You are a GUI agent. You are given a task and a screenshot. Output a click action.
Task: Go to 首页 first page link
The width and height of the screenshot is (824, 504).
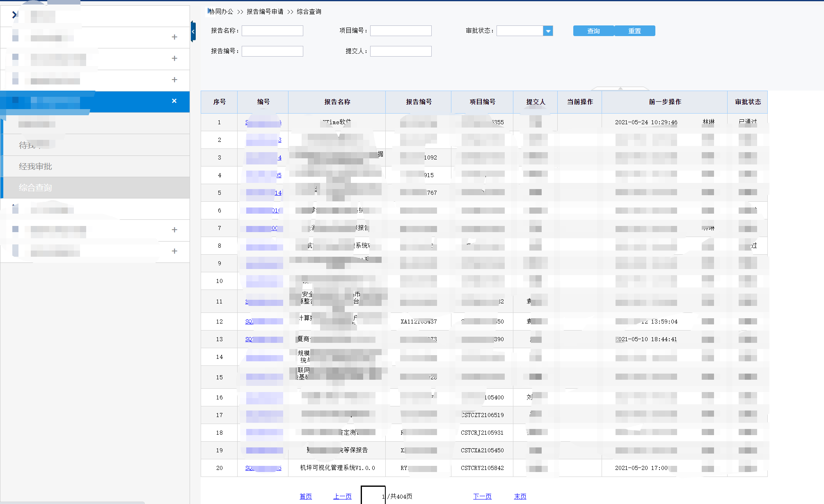(x=306, y=496)
